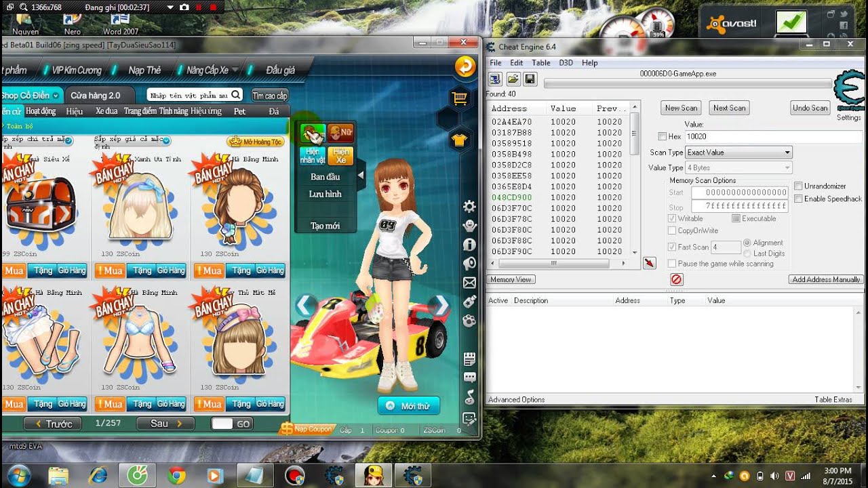Viewport: 868px width, 488px height.
Task: Click the New Scan button
Action: (x=682, y=108)
